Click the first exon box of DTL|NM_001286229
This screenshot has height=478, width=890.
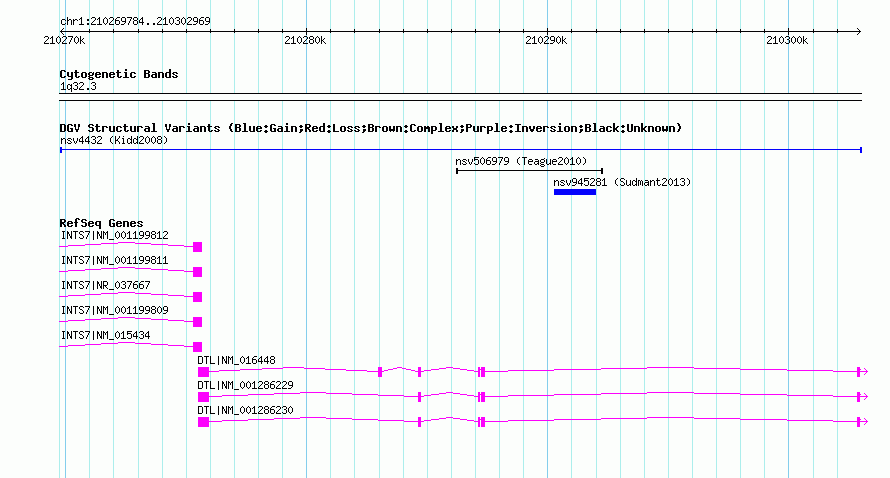(x=203, y=397)
